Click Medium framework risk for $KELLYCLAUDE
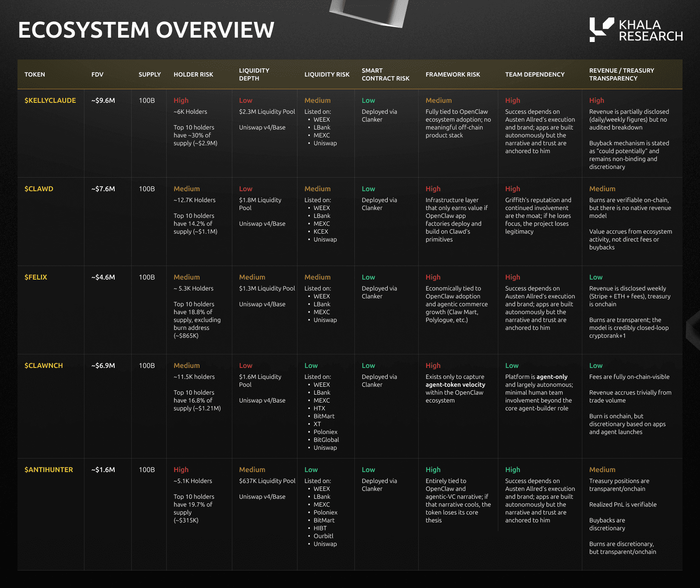 [439, 100]
